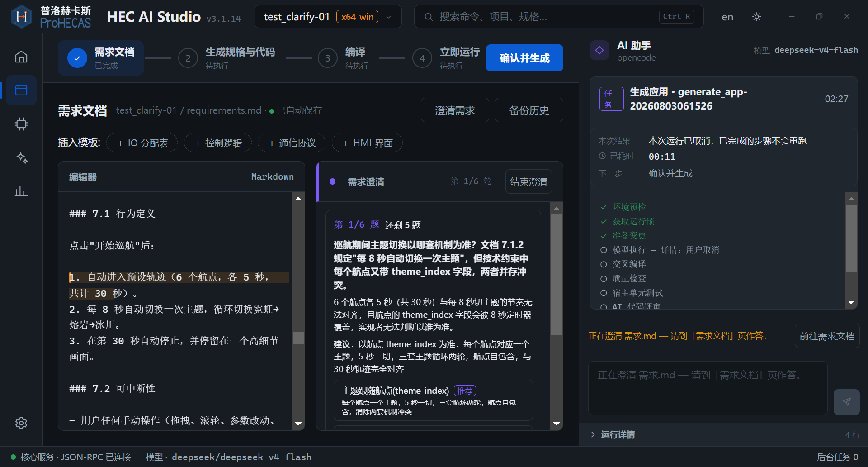This screenshot has height=467, width=868.
Task: Open 备份历史
Action: (529, 110)
